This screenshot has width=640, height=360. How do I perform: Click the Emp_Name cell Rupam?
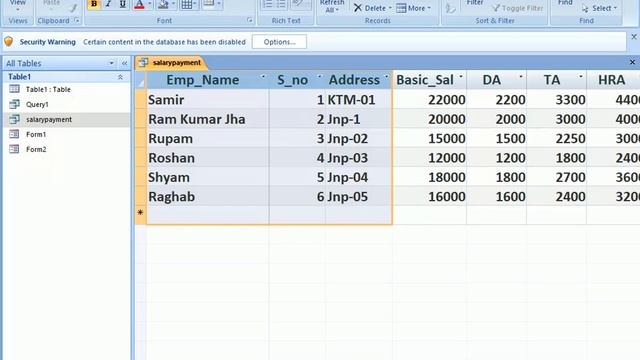click(208, 138)
